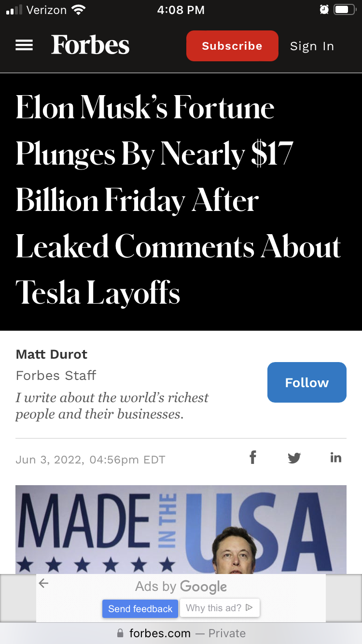Click Send feedback on the ad
Screen dimensions: 362x644
[140, 608]
